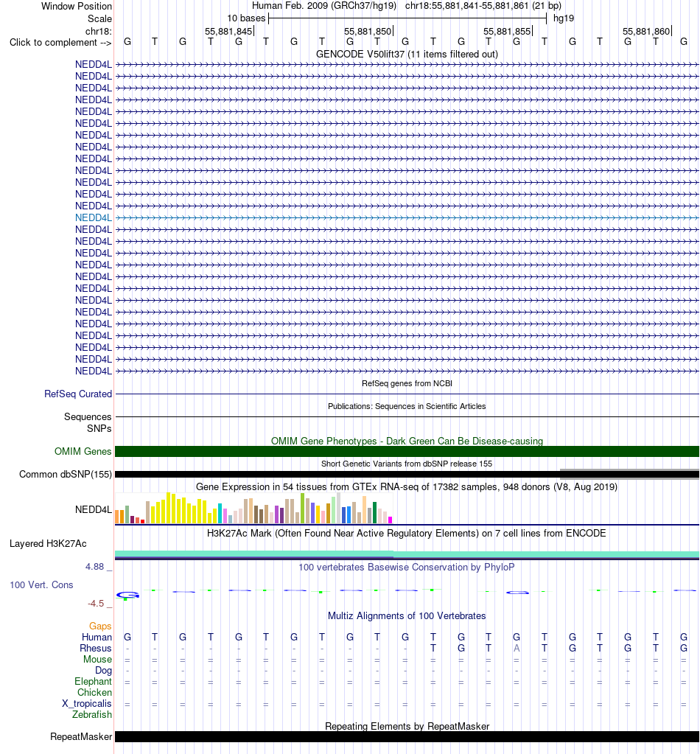Click the 100 Vert. Cons label
This screenshot has width=700, height=754.
tap(41, 585)
